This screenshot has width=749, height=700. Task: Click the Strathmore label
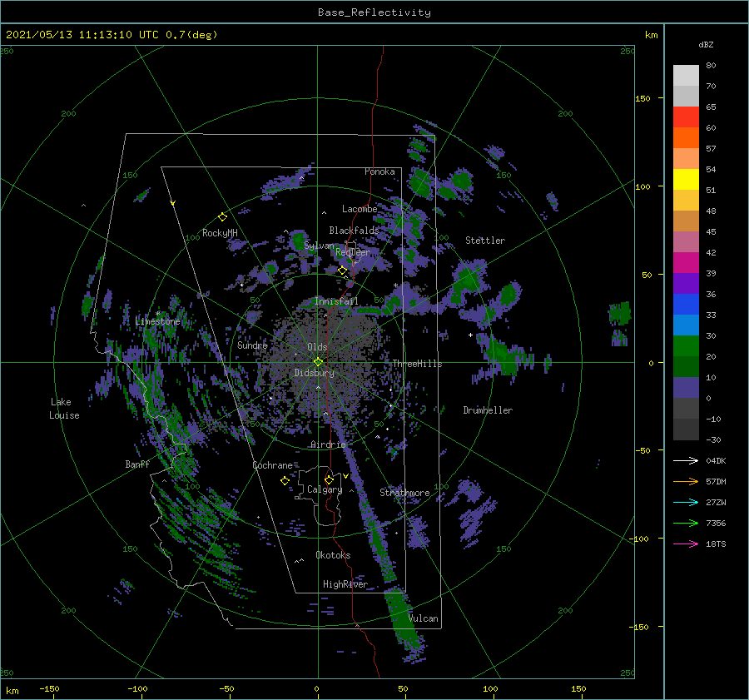(x=404, y=493)
